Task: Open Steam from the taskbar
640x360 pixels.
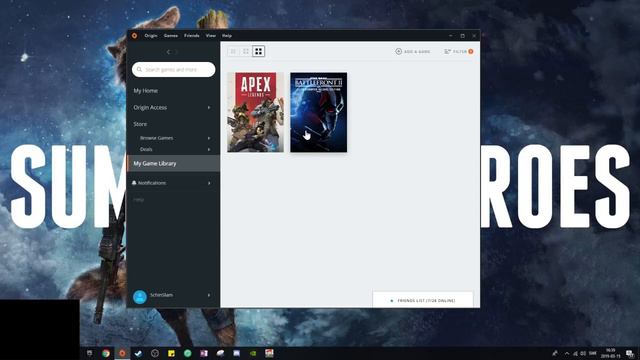Action: [x=138, y=353]
